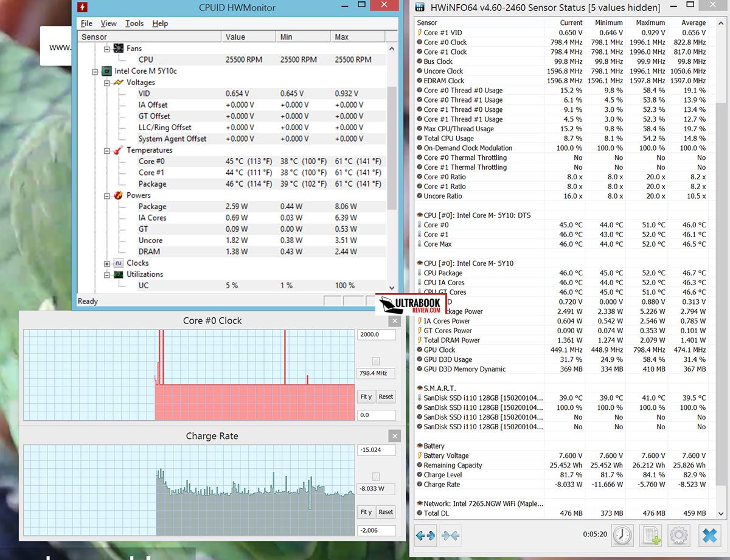Screen dimensions: 730x560
Task: Click the S.M.A.R.T. section icon in HWiNFO64
Action: coord(419,388)
